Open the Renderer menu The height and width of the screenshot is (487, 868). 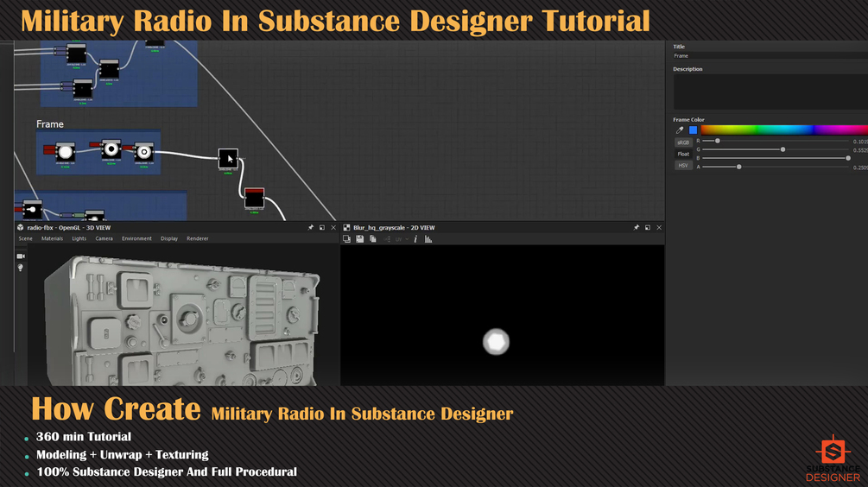pos(198,238)
